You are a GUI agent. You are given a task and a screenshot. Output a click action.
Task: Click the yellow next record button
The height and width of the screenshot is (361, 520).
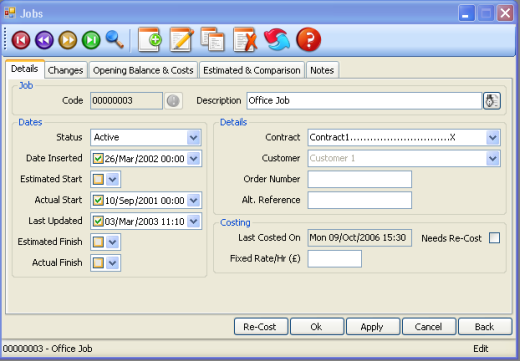[68, 40]
